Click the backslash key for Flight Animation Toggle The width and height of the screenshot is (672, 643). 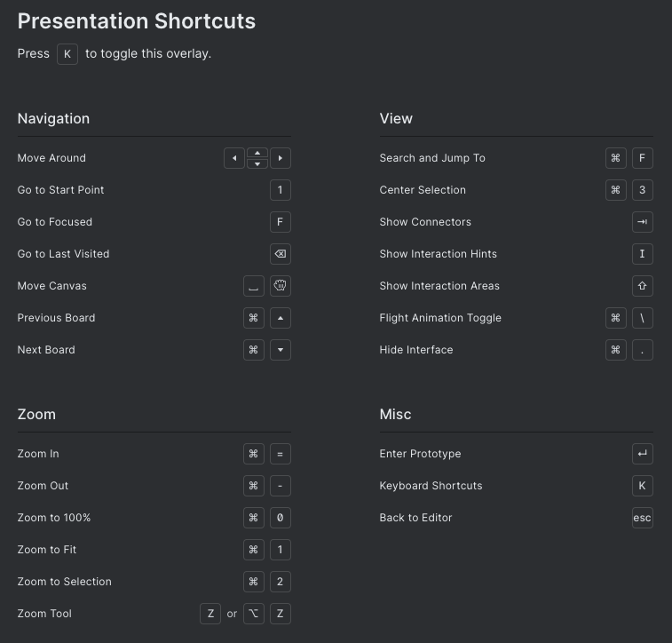643,318
